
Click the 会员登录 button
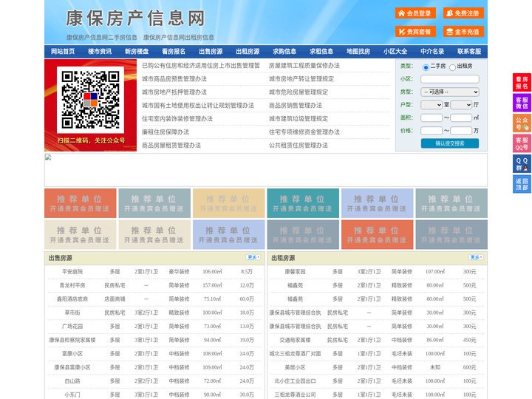point(415,13)
